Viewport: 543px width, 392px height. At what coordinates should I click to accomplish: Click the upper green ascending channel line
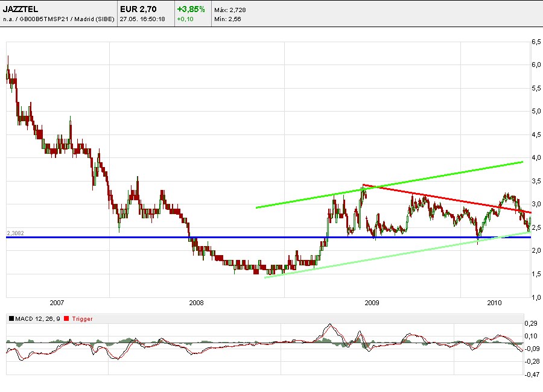390,185
